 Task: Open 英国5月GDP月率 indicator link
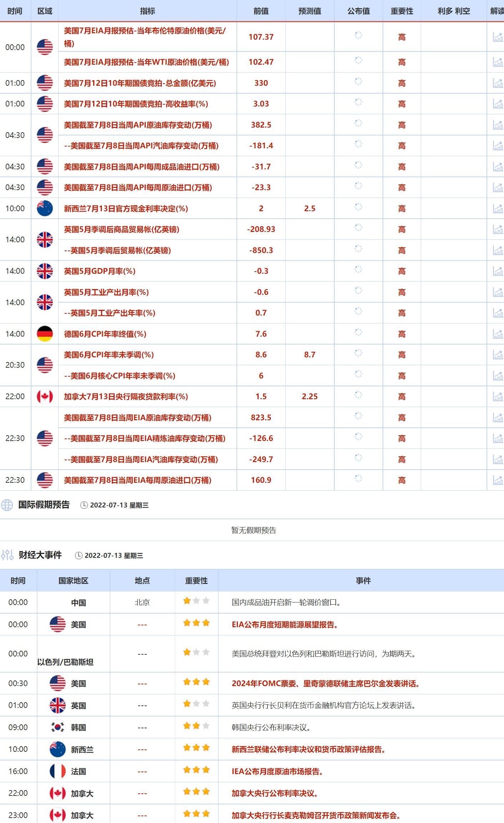99,271
